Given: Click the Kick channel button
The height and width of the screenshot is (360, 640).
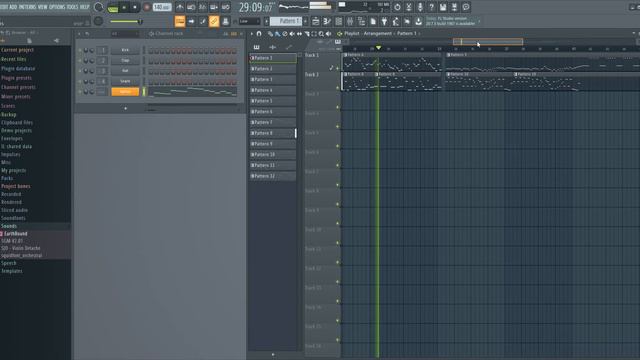Looking at the screenshot, I should [x=125, y=50].
